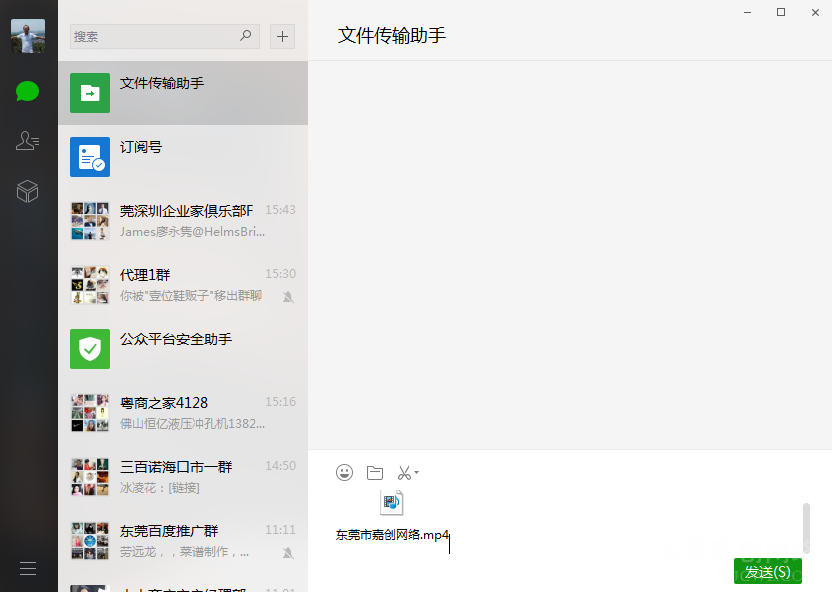Click the search magnifier icon
Screen dimensions: 832x592
point(246,36)
